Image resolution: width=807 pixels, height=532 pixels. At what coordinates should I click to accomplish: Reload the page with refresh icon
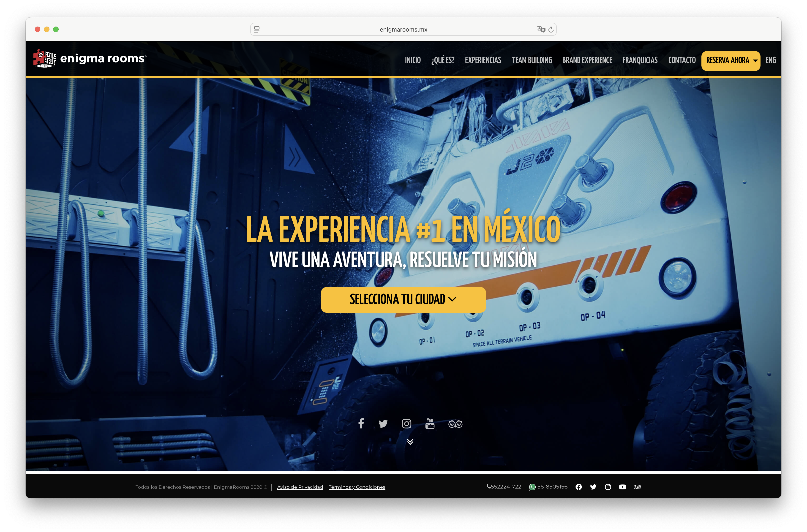tap(551, 30)
